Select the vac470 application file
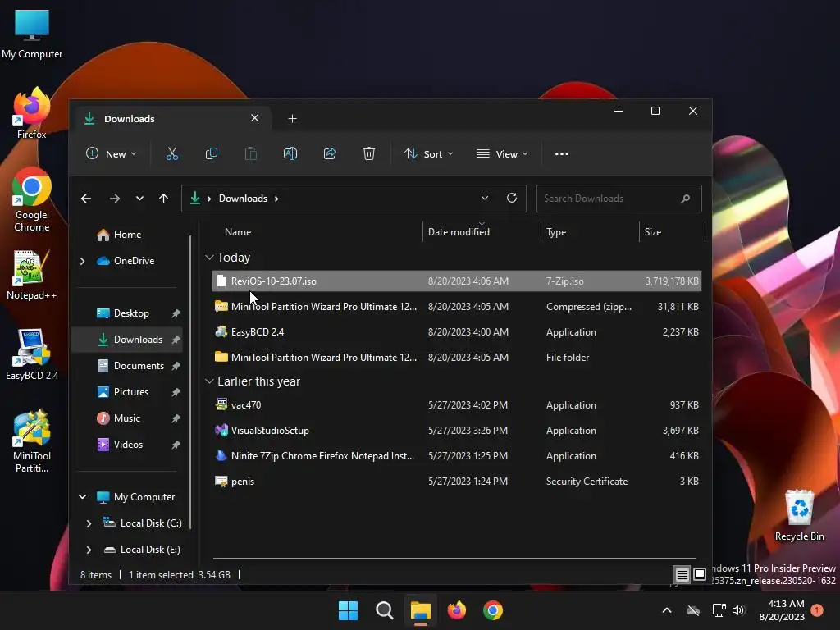 point(456,405)
